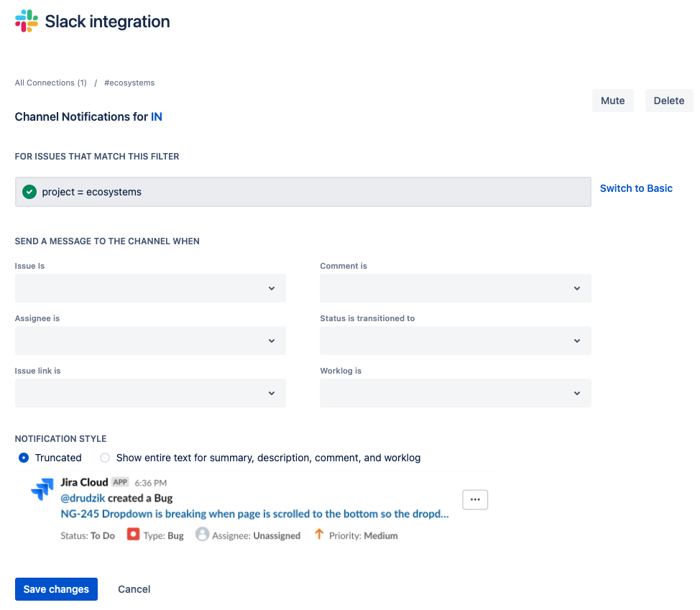Screen dimensions: 700x610
Task: Click the Status: To Do text
Action: (x=88, y=535)
